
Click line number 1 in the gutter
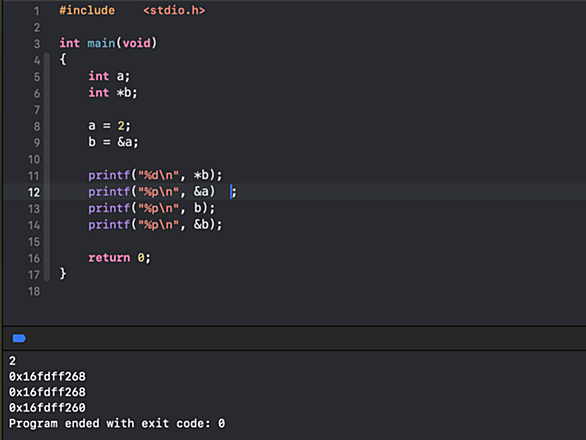tap(37, 11)
